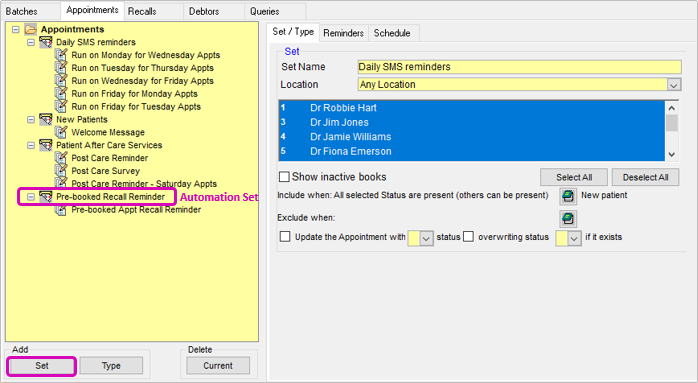Open the overwriting status dropdown
This screenshot has width=698, height=383.
click(x=574, y=238)
